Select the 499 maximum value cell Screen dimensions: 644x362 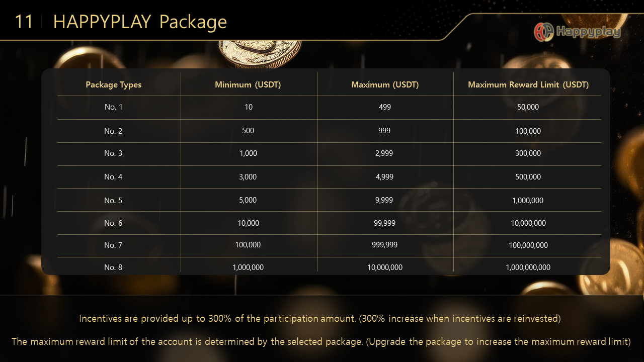(x=385, y=107)
